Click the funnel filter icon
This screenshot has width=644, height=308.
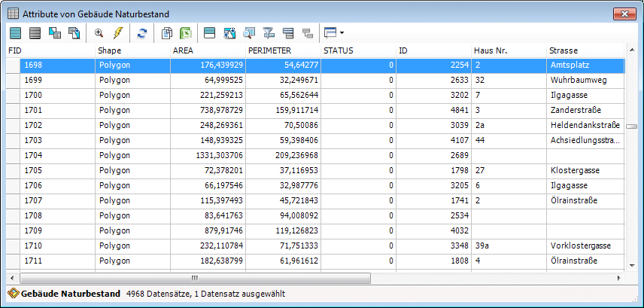pos(269,33)
